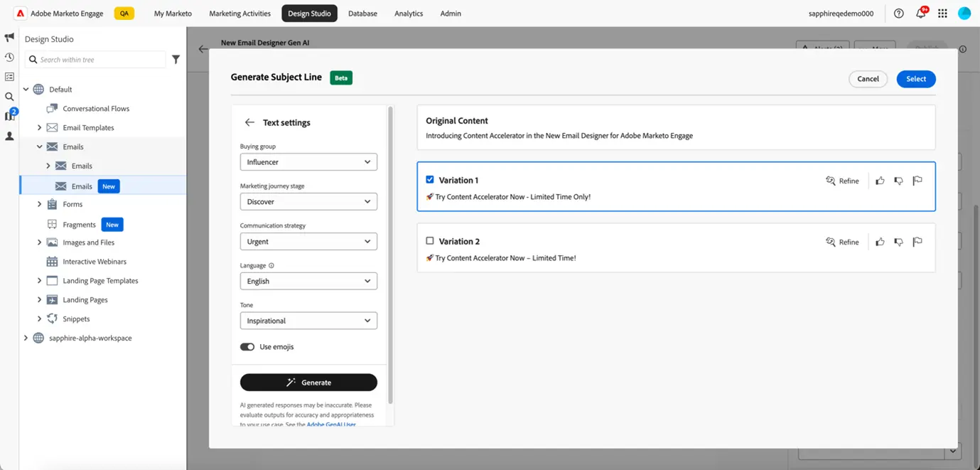Click the Fragments tree icon
This screenshot has width=980, height=470.
tap(52, 224)
